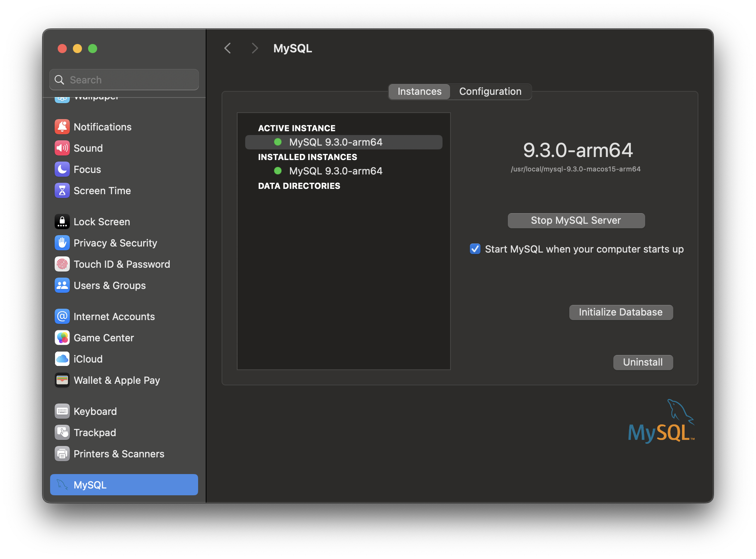Switch to the Configuration tab
The image size is (756, 559).
pyautogui.click(x=490, y=92)
